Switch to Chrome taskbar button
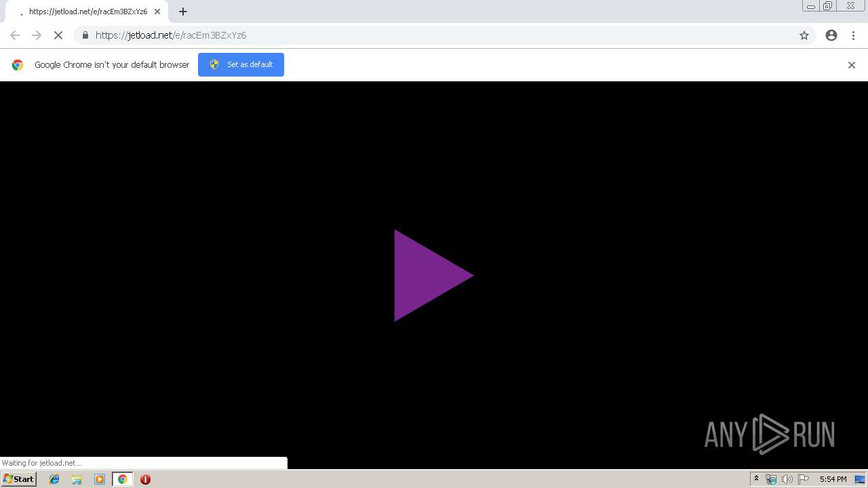Viewport: 868px width, 488px height. point(122,479)
